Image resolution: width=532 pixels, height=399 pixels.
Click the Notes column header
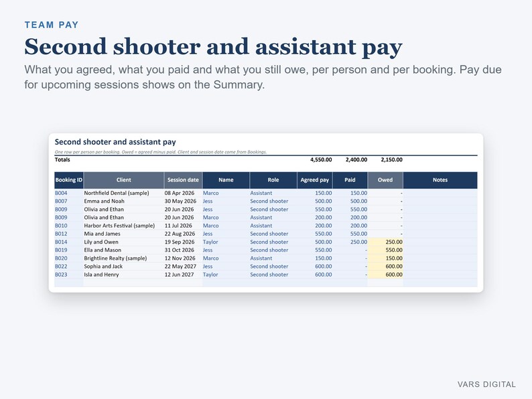click(440, 180)
